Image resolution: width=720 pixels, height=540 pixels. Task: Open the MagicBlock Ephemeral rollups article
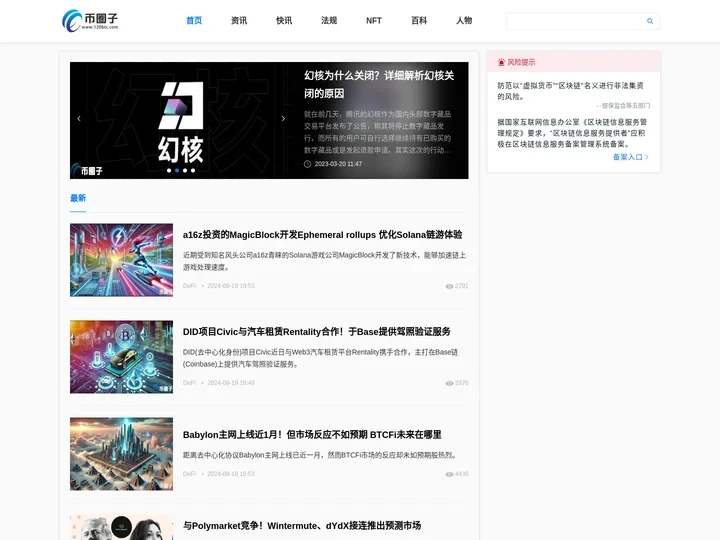[x=322, y=235]
